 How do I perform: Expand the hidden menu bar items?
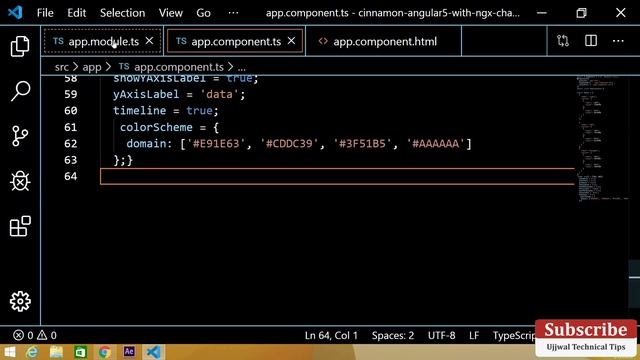point(233,13)
